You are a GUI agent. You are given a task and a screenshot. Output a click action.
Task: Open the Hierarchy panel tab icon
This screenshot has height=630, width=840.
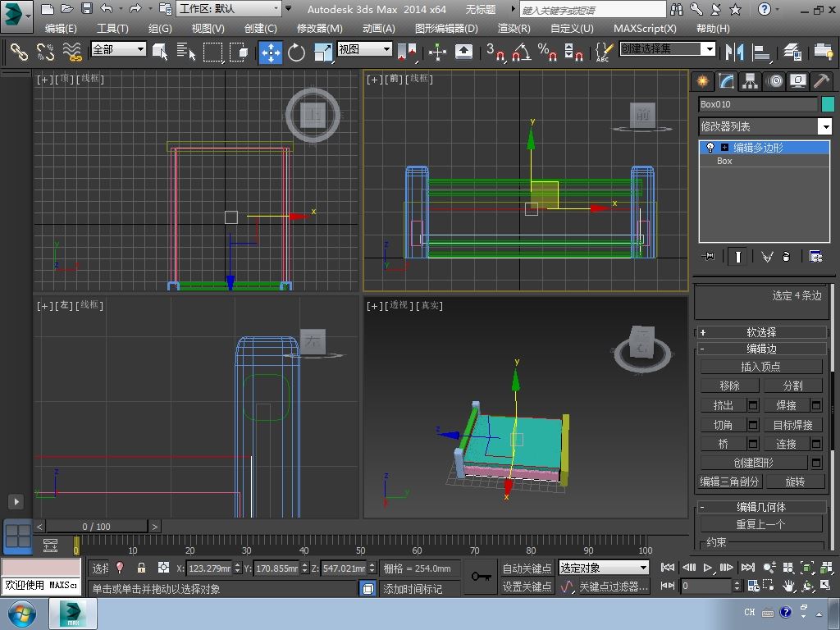click(750, 80)
